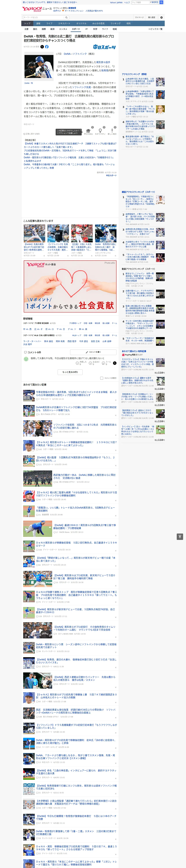Click the main article photo of the player

(x=39, y=67)
